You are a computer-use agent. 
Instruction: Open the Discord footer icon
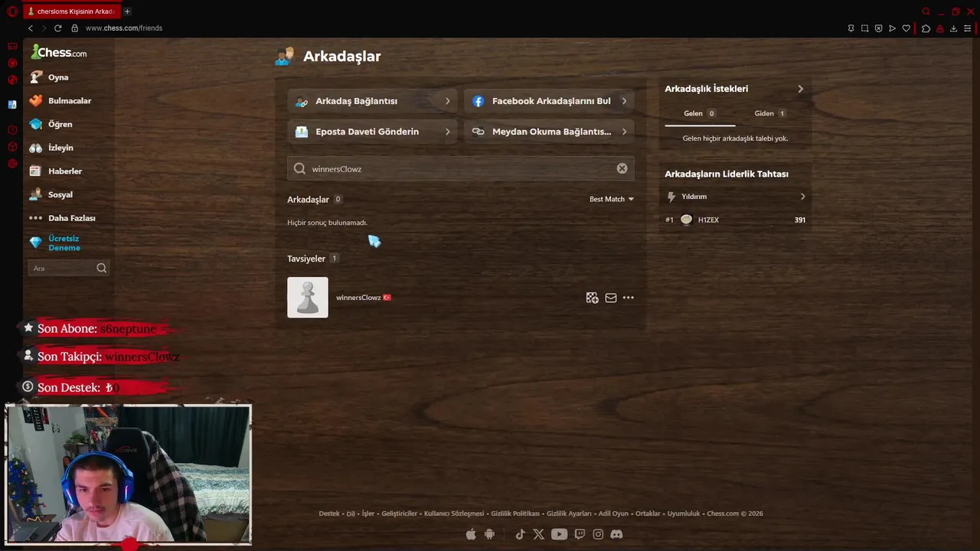coord(616,534)
